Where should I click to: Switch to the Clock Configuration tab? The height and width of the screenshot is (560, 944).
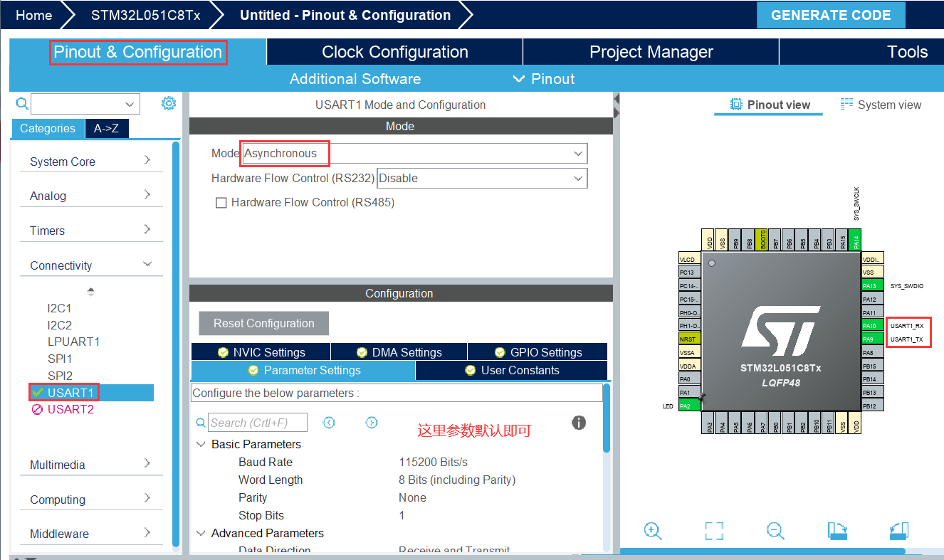pyautogui.click(x=395, y=52)
